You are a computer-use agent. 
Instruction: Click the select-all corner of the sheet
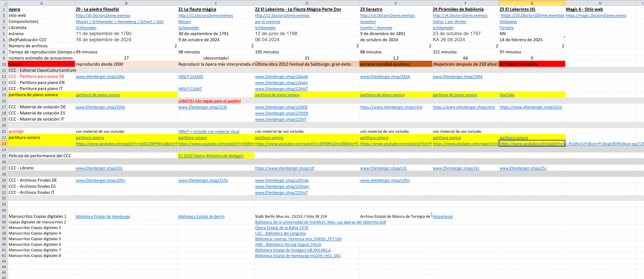coord(4,3)
